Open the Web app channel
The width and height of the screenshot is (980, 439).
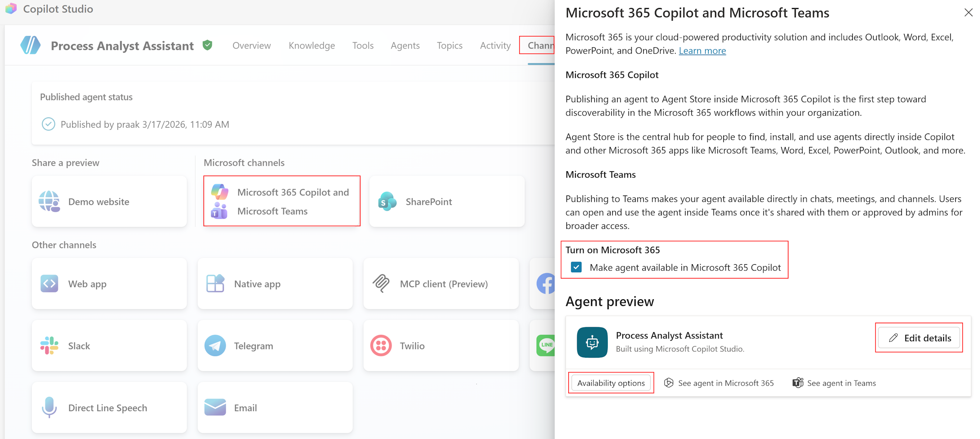(109, 284)
